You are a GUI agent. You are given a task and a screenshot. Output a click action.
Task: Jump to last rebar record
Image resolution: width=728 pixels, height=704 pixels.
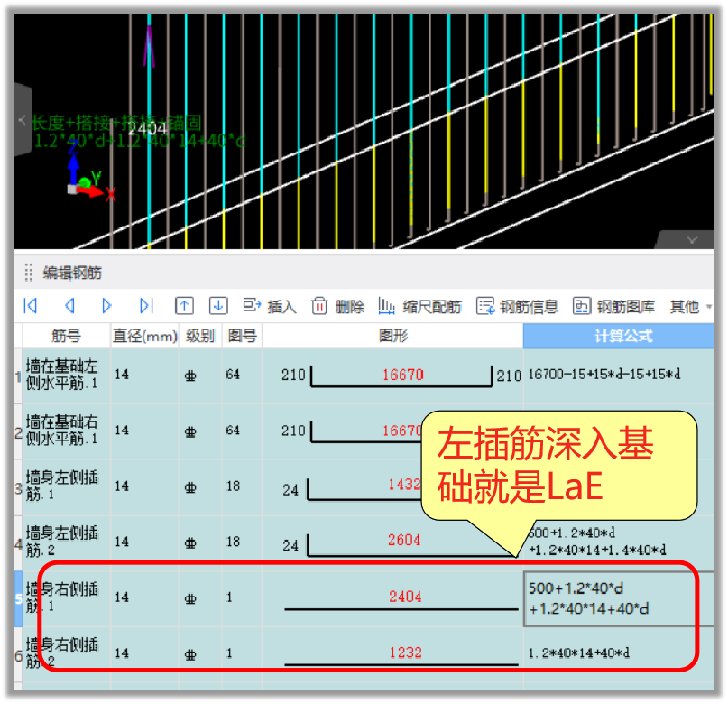(x=146, y=306)
